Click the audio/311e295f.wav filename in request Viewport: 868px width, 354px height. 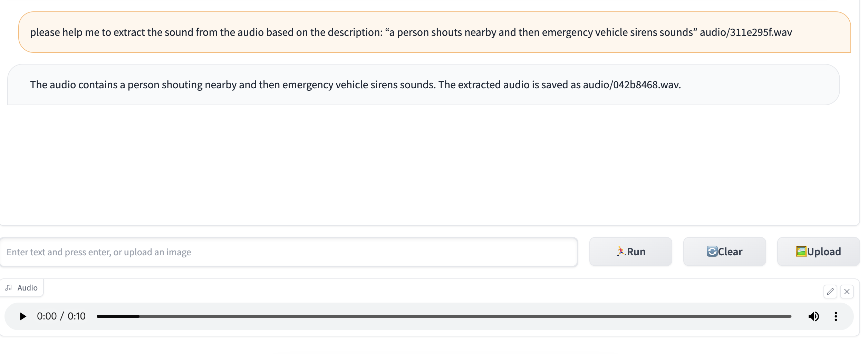pyautogui.click(x=746, y=32)
